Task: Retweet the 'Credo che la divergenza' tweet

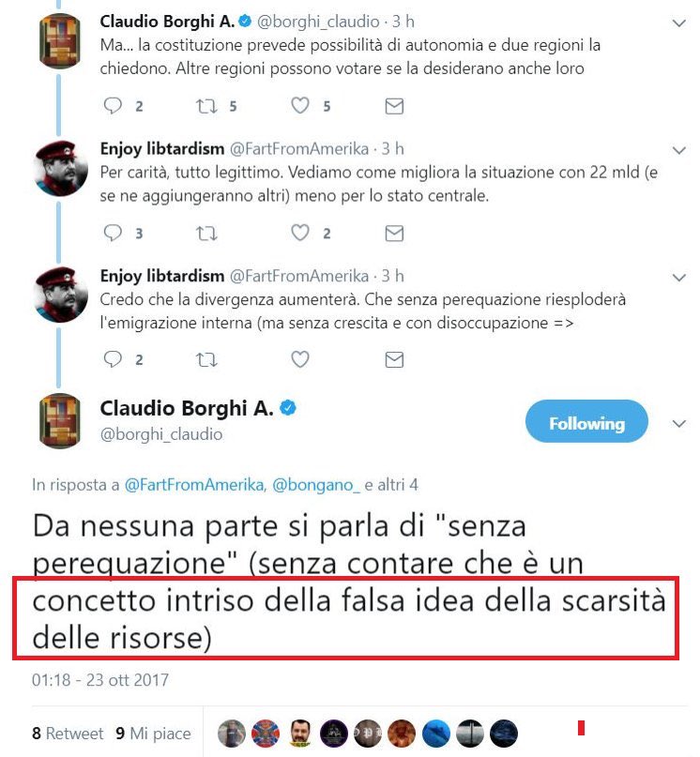Action: 206,359
